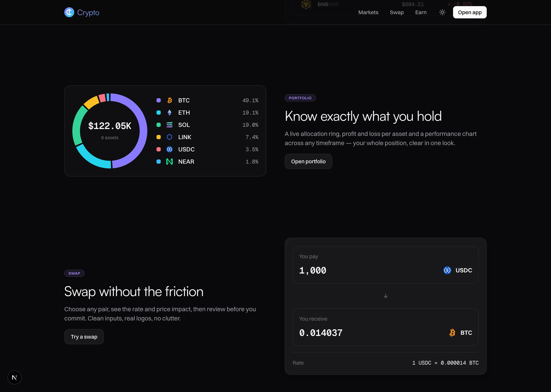This screenshot has height=392, width=551.
Task: Click the 6 assets label in ring
Action: click(110, 138)
